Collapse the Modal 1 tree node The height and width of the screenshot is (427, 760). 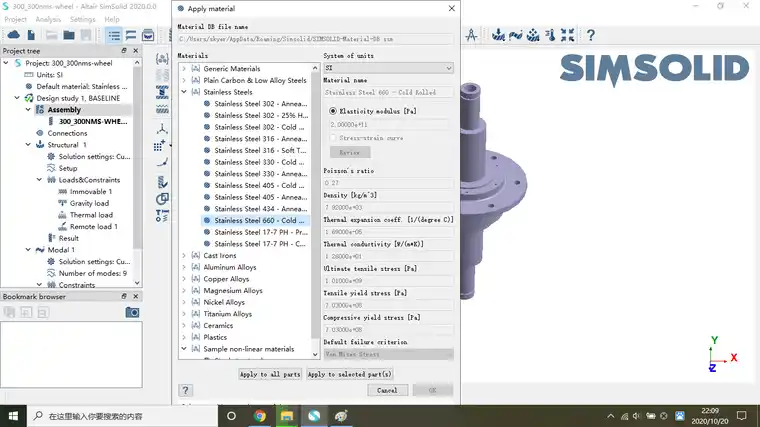(28, 250)
